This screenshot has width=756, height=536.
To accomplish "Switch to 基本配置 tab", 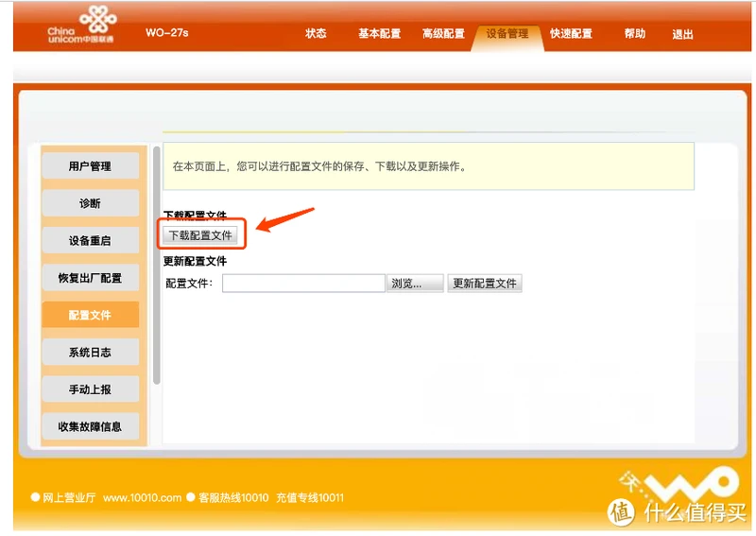I will (379, 34).
